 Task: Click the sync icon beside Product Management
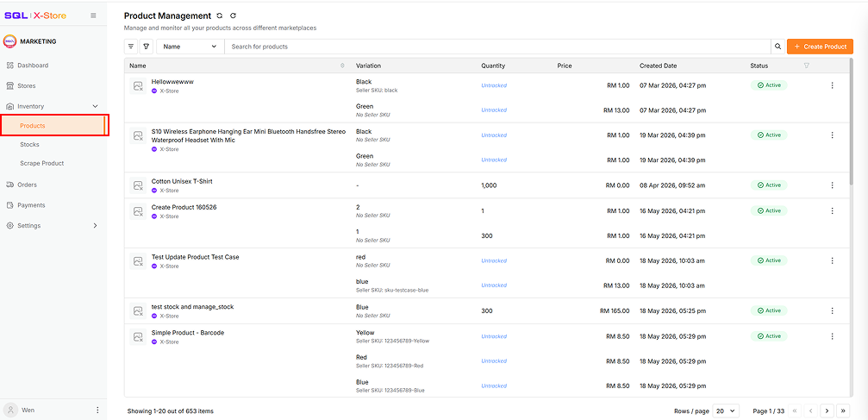coord(220,16)
